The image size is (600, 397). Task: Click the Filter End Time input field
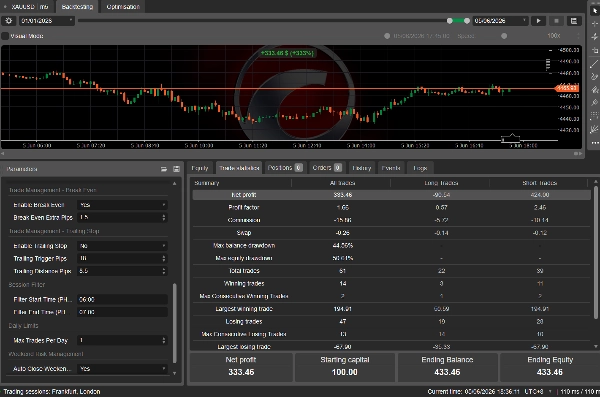point(122,312)
